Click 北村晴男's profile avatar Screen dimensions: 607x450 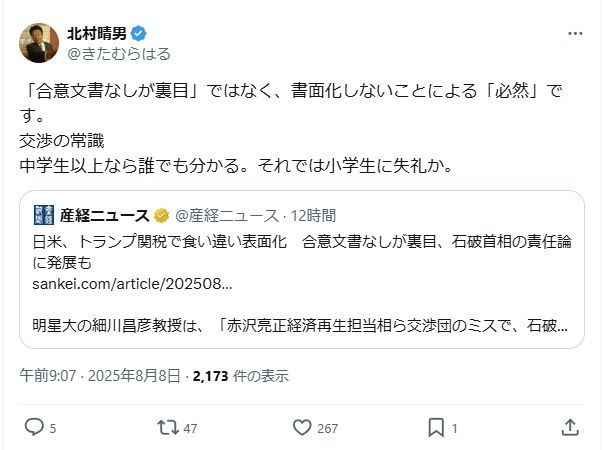(x=39, y=41)
